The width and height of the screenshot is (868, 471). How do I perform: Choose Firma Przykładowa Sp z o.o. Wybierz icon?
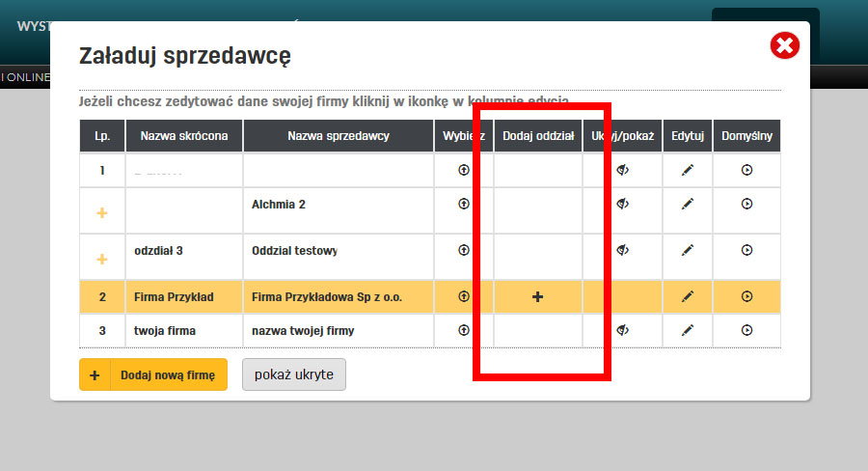[464, 296]
